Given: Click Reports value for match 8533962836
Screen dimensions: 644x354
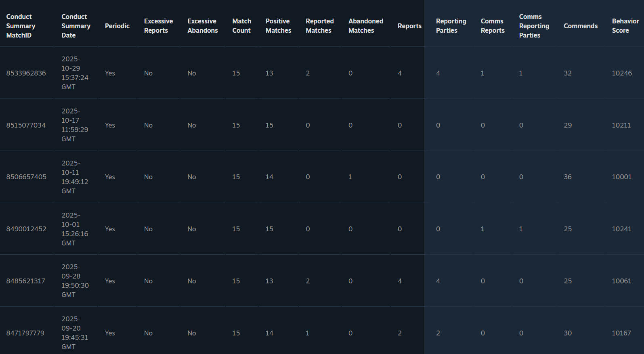Looking at the screenshot, I should pos(400,73).
